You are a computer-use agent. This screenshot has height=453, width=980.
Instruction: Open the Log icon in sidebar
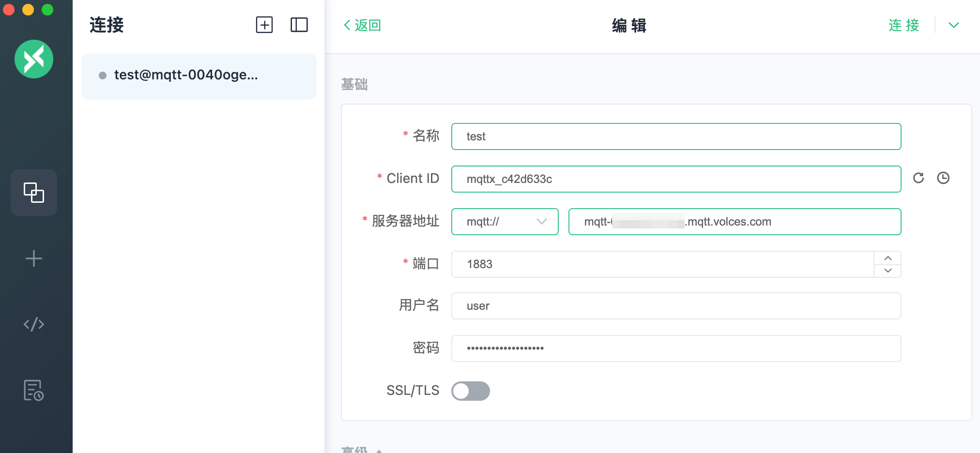[34, 390]
